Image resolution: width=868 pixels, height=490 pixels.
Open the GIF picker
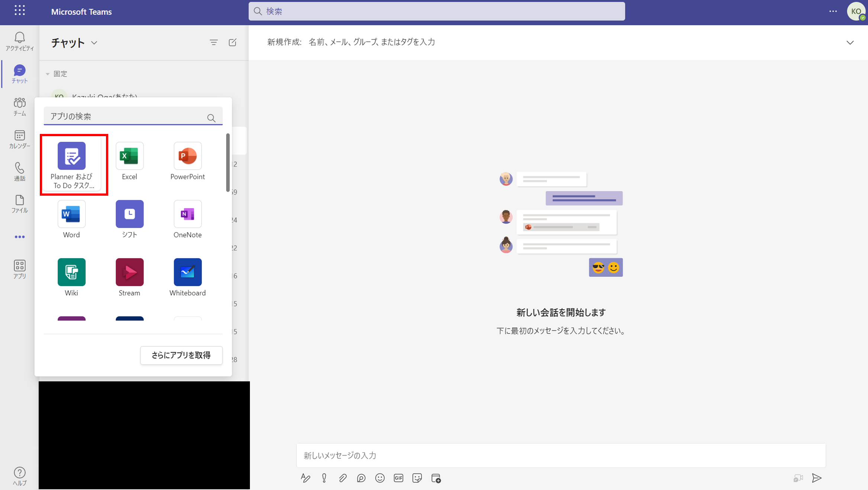398,478
